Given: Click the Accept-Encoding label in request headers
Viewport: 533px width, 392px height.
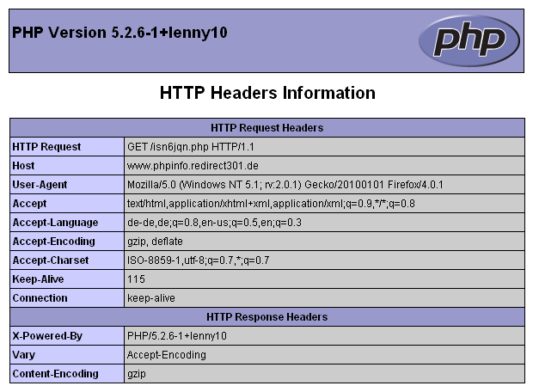Looking at the screenshot, I should pos(67,242).
